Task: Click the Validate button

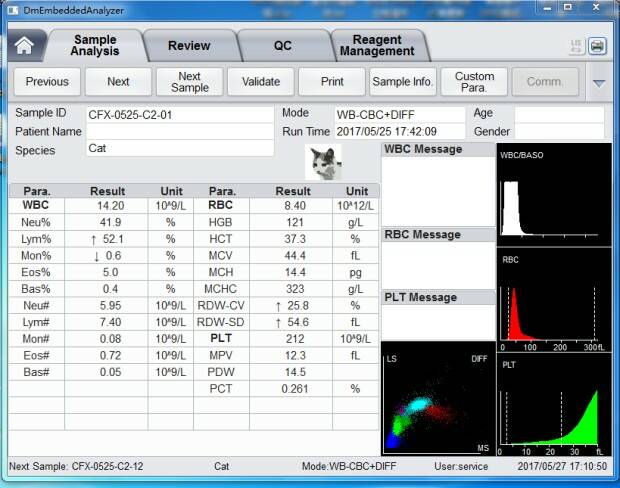Action: (x=261, y=82)
